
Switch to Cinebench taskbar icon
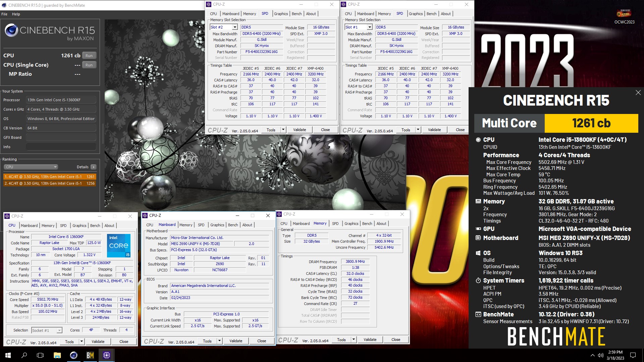point(73,355)
